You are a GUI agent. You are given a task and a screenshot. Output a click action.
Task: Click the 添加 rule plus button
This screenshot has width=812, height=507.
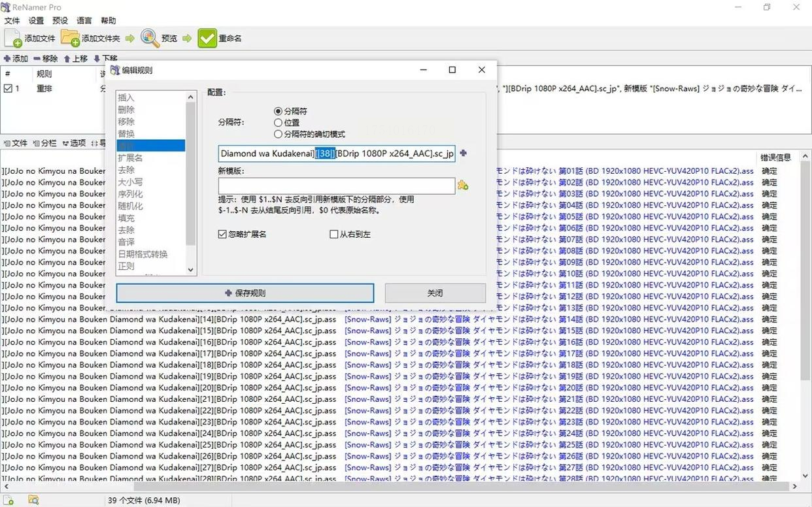pyautogui.click(x=16, y=59)
